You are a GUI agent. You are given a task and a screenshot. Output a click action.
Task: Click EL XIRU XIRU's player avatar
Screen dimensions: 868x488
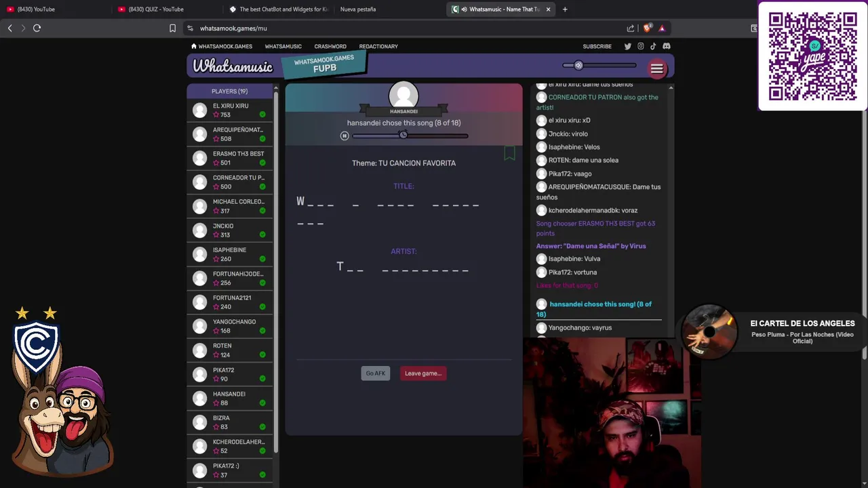[199, 110]
